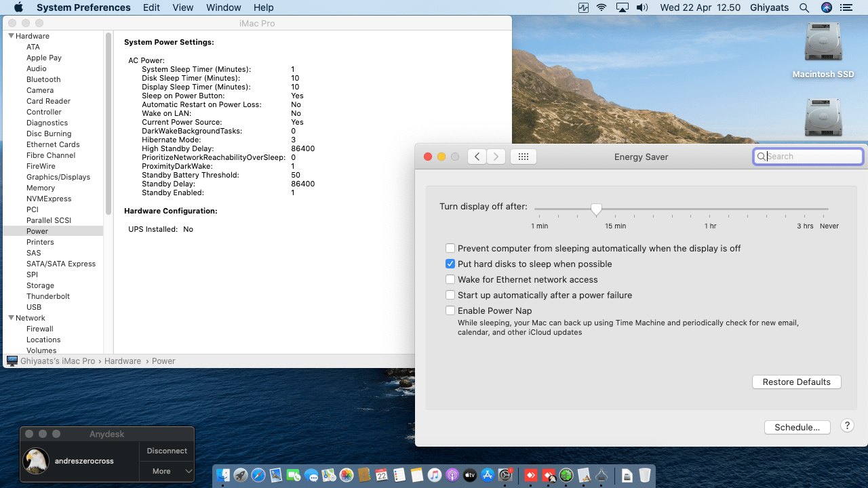Open the Trash in the dock

pyautogui.click(x=644, y=476)
